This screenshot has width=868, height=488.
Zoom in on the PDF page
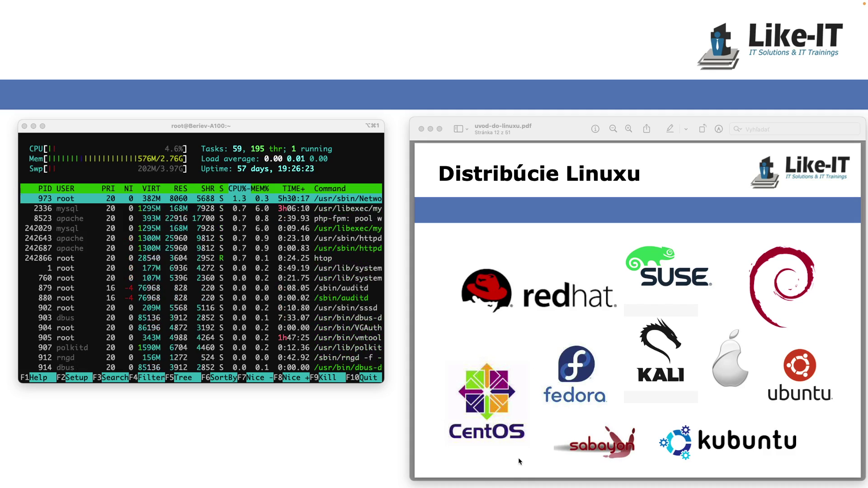coord(628,129)
